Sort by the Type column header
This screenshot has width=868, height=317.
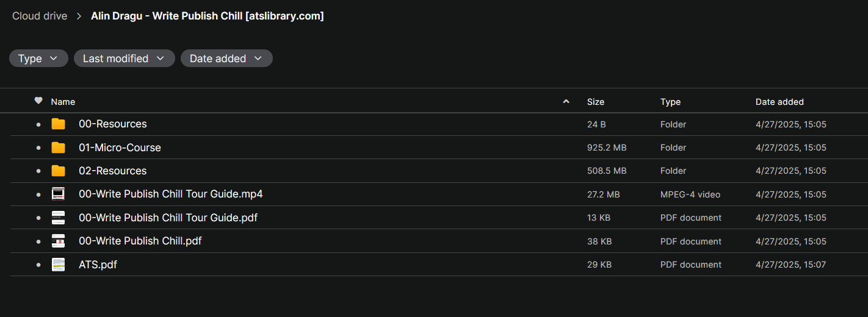click(x=670, y=102)
